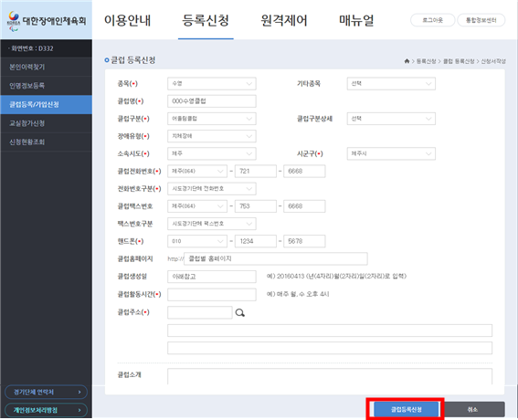Click the 화면번호 : D332 label

tap(32, 48)
